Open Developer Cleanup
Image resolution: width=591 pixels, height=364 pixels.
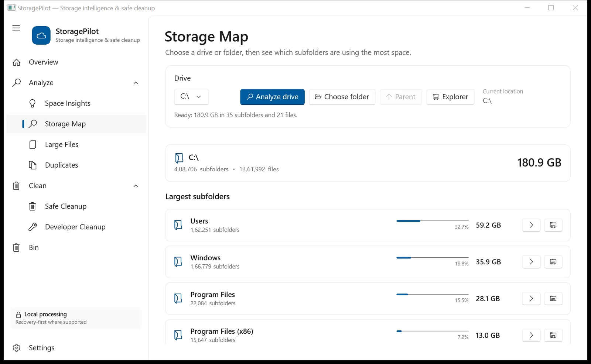[76, 227]
